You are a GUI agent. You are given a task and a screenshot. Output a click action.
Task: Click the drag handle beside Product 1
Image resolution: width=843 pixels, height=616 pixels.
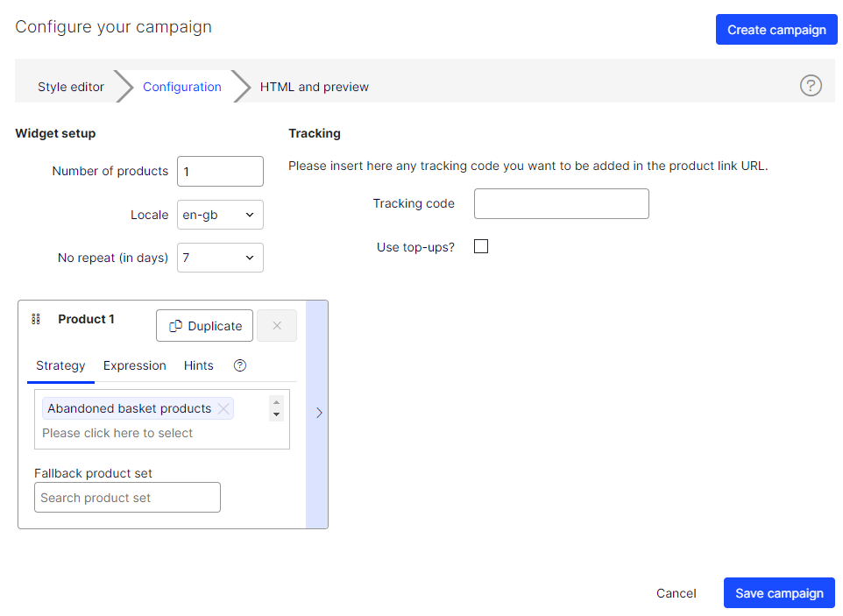click(x=36, y=319)
